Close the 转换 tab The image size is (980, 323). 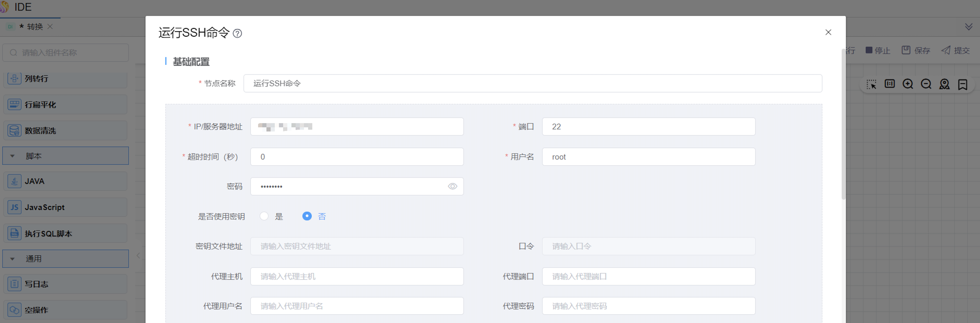50,27
